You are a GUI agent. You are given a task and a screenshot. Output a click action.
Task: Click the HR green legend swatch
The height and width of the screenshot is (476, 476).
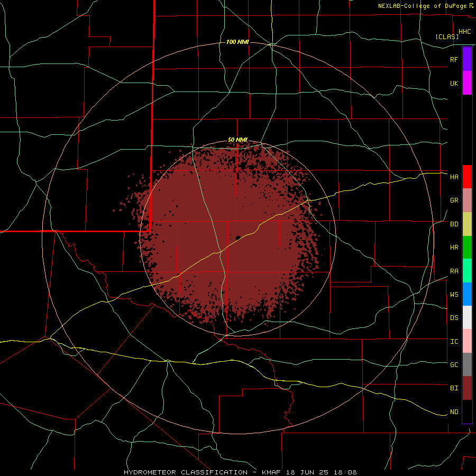click(467, 248)
